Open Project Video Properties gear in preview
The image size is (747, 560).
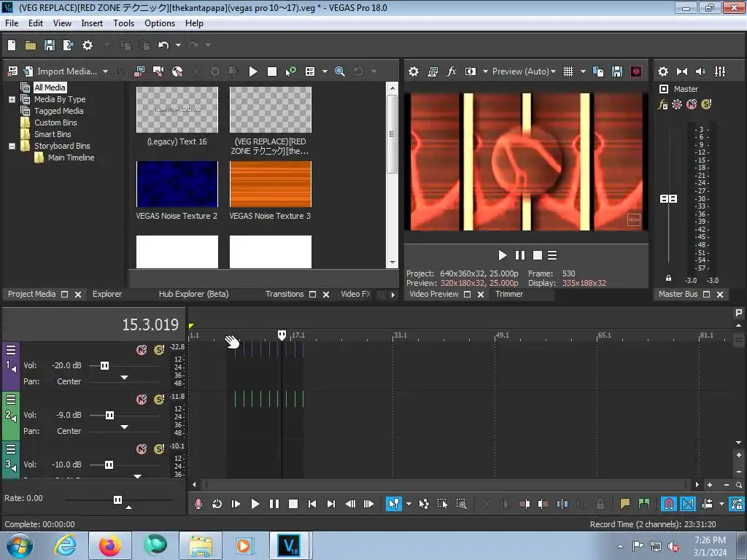414,71
